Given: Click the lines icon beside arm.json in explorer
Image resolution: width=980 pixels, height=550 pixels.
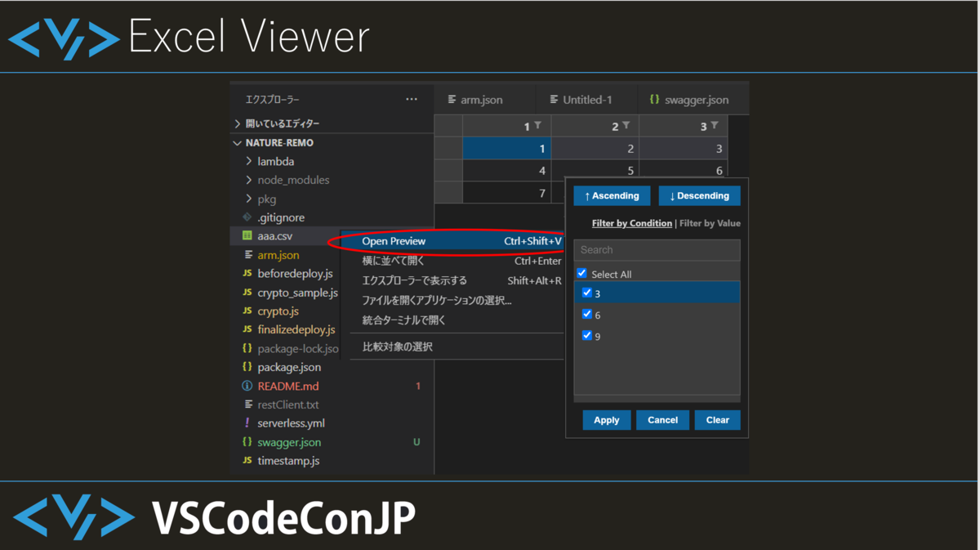Looking at the screenshot, I should [247, 254].
